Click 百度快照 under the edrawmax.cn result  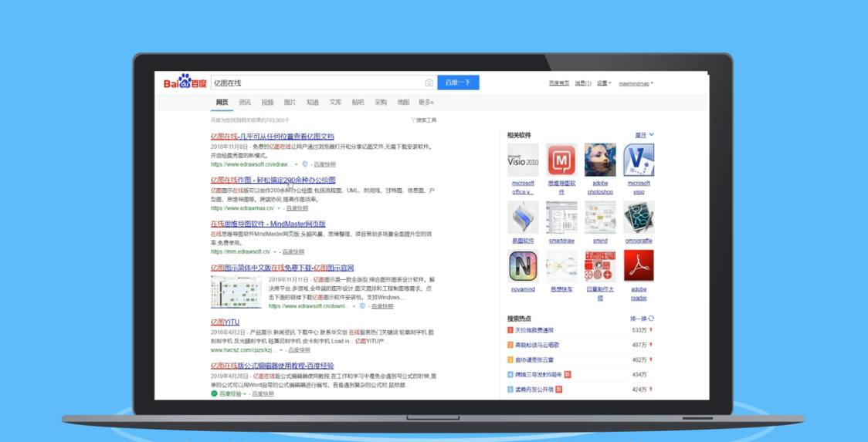click(x=297, y=208)
